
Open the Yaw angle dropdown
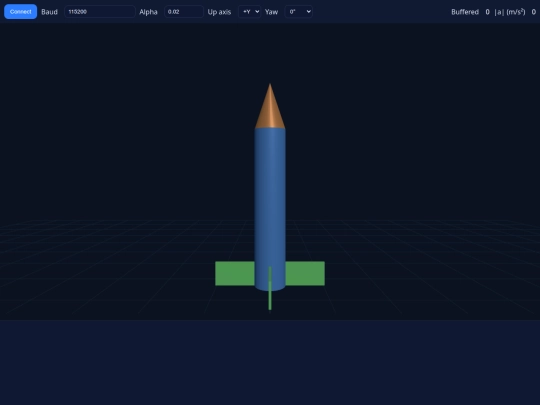coord(299,12)
